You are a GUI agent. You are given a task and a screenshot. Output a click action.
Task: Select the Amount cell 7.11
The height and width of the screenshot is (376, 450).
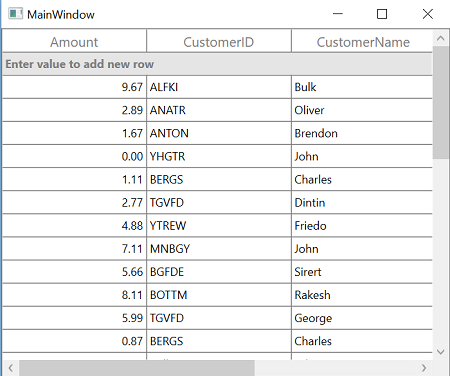coord(74,249)
